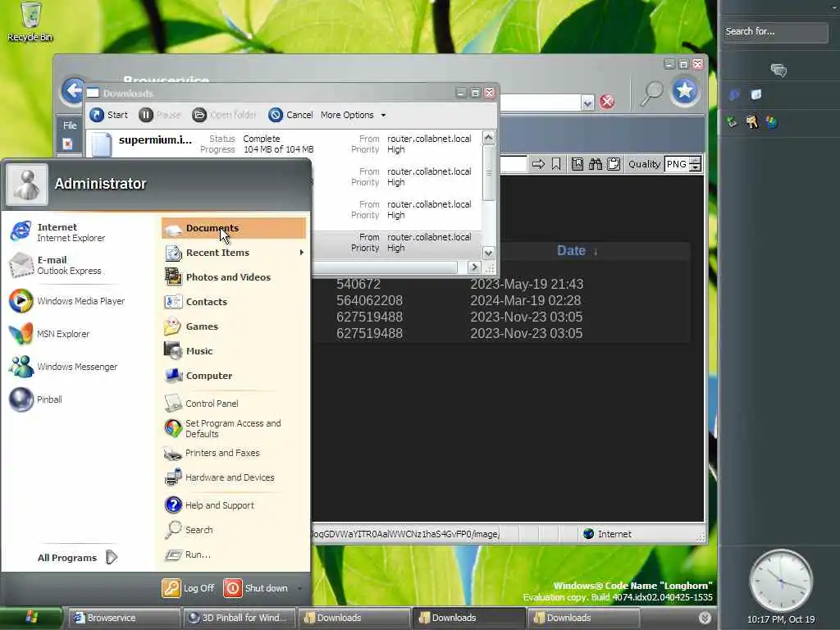Open More Options dropdown in Downloads

(x=353, y=115)
